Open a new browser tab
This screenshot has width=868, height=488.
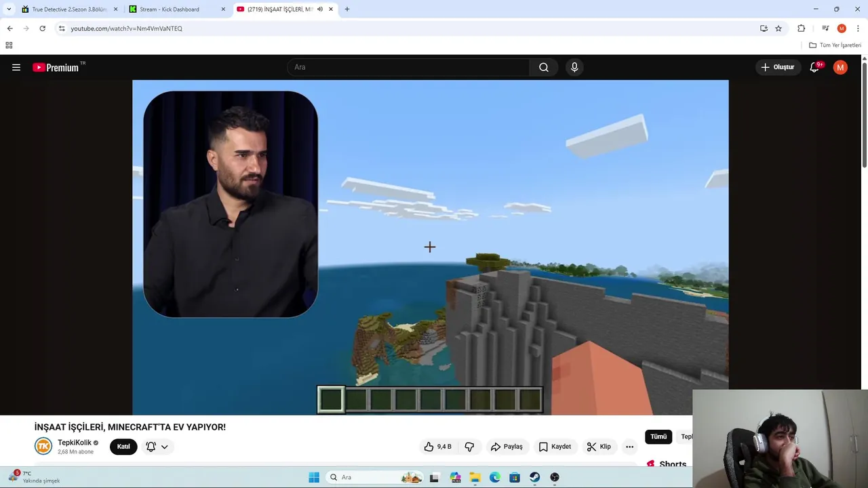point(347,9)
